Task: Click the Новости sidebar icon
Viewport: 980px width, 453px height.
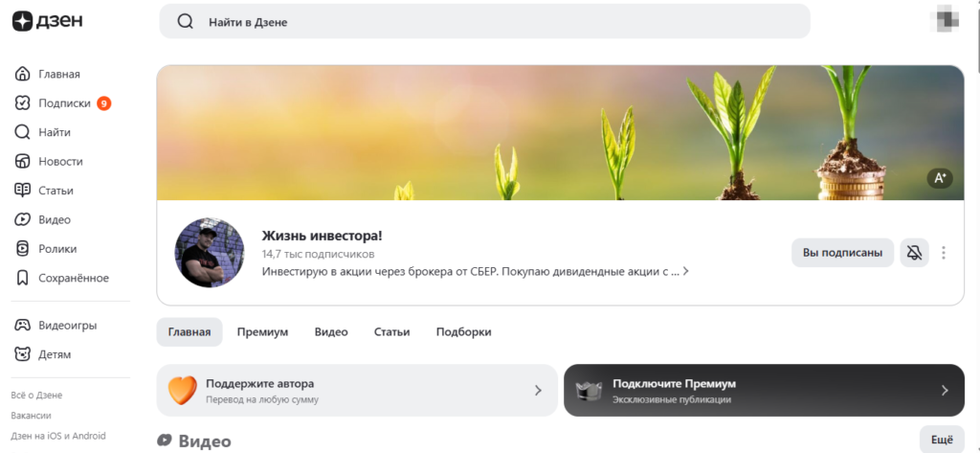Action: (23, 162)
